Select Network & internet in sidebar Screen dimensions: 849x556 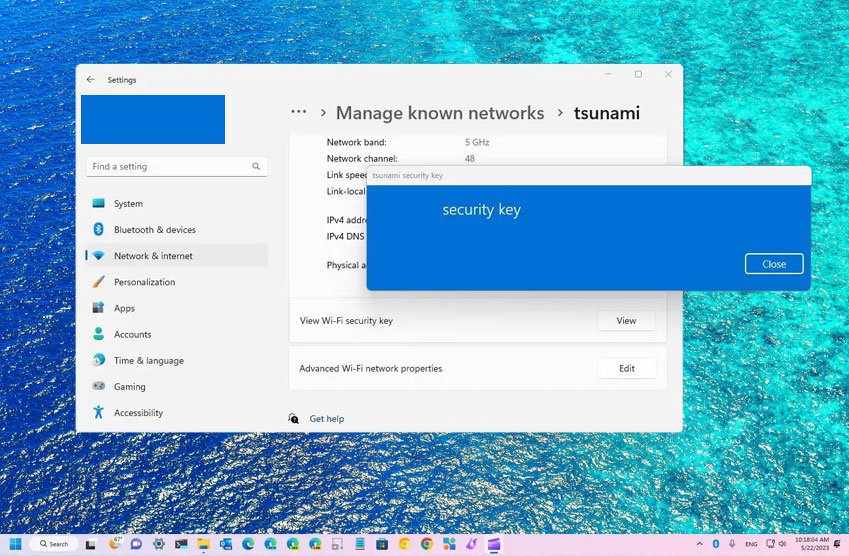(153, 256)
